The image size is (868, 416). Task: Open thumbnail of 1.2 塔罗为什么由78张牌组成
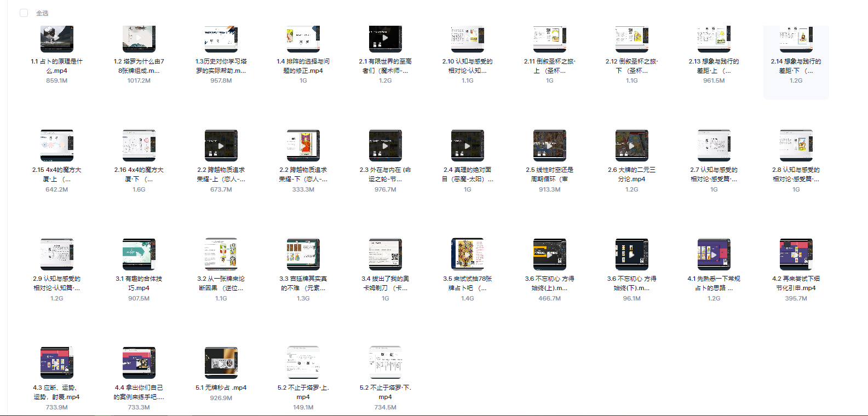(139, 39)
